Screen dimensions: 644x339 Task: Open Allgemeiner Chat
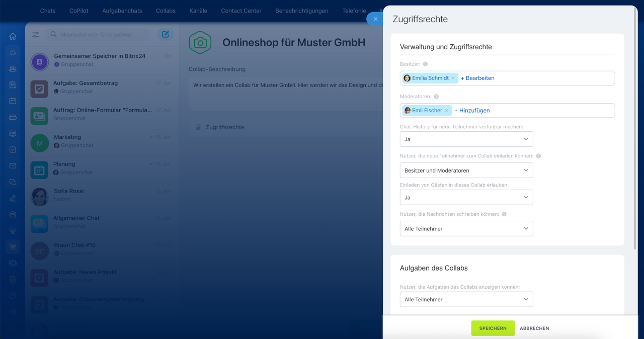(102, 224)
